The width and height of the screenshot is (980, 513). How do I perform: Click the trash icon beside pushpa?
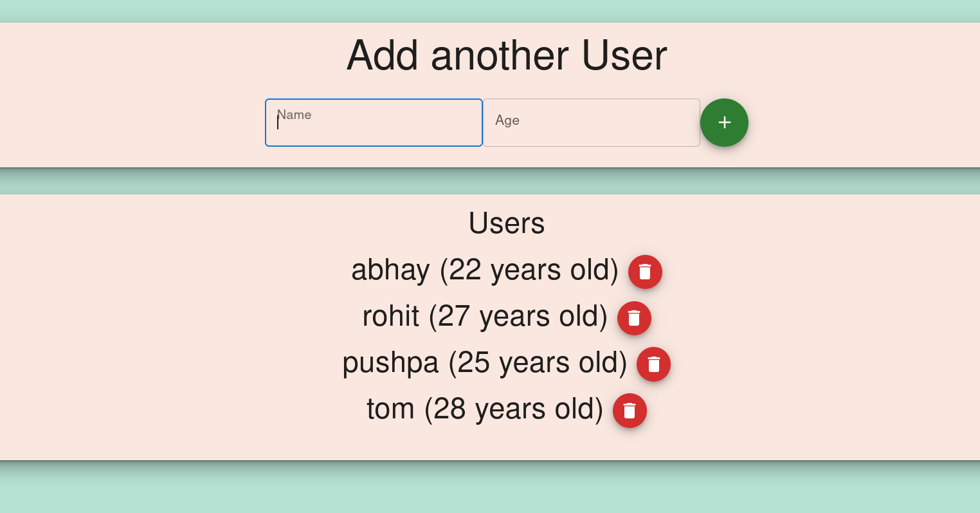(x=653, y=364)
